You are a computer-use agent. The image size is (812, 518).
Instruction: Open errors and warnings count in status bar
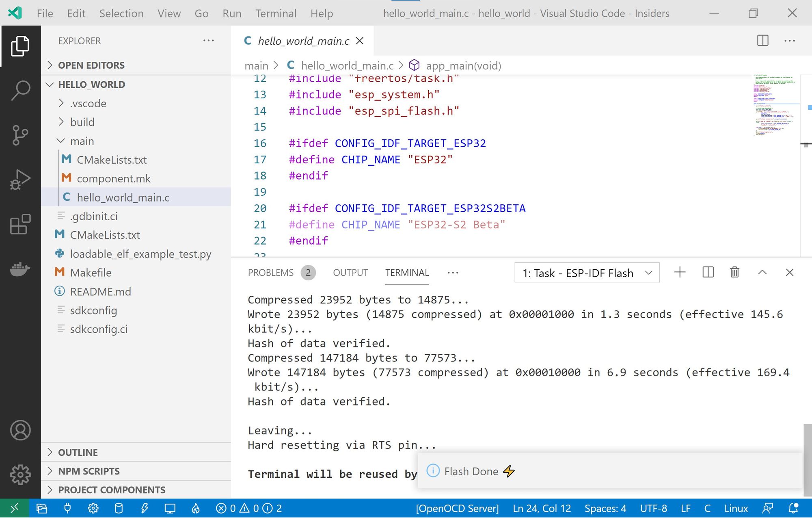point(249,508)
